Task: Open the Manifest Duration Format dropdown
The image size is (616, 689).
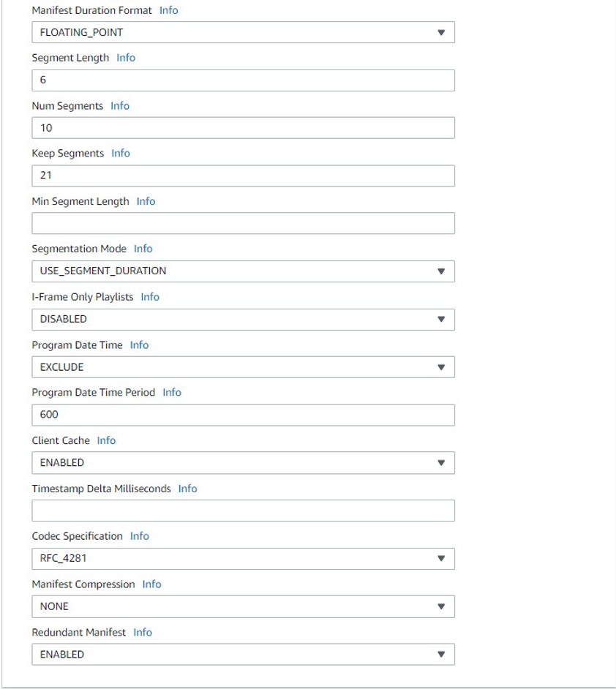Action: (x=243, y=32)
